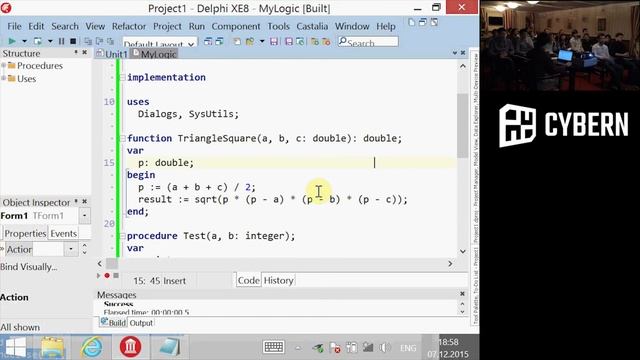This screenshot has height=360, width=640.
Task: Click the ENG language indicator
Action: (408, 348)
